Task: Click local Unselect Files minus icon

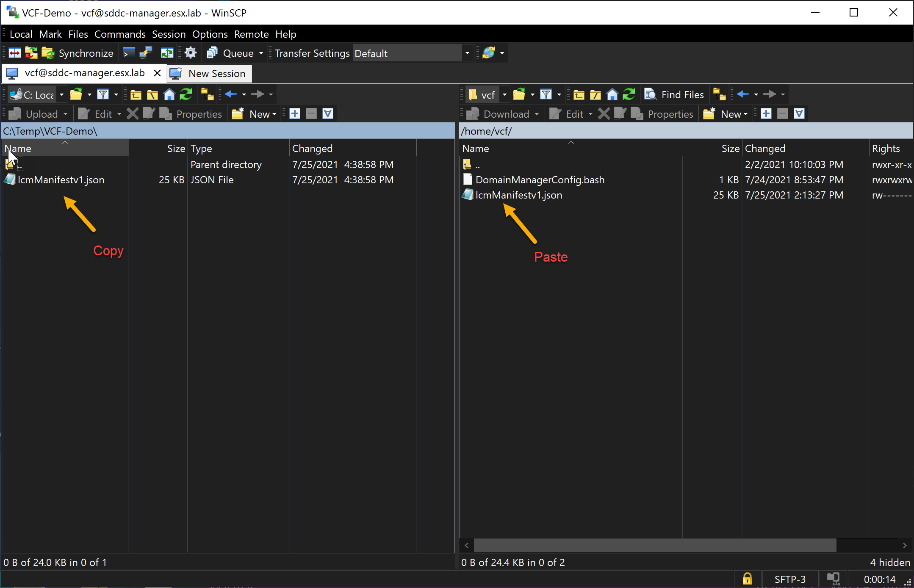Action: [x=311, y=113]
